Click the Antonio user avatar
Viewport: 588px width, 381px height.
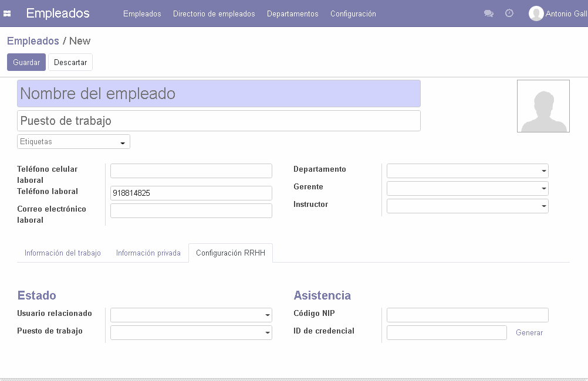click(x=536, y=13)
